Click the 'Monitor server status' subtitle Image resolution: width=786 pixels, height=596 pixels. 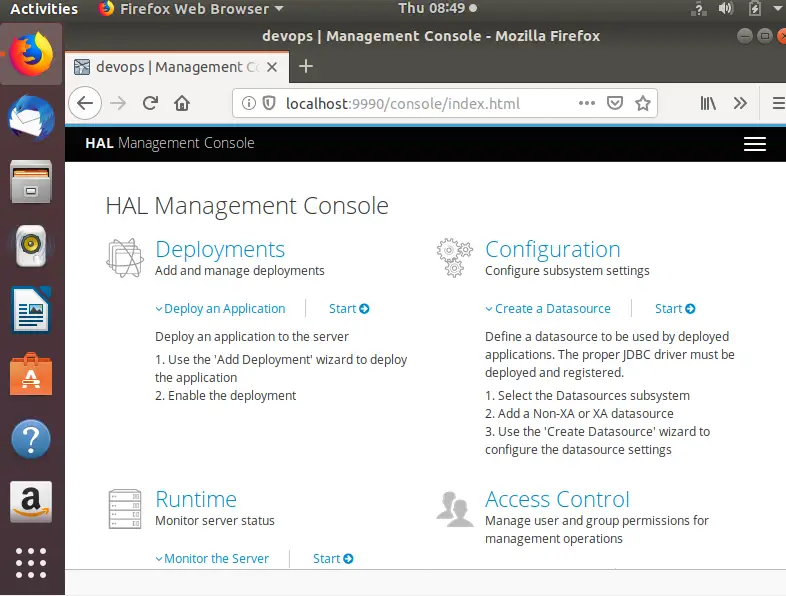(x=215, y=521)
